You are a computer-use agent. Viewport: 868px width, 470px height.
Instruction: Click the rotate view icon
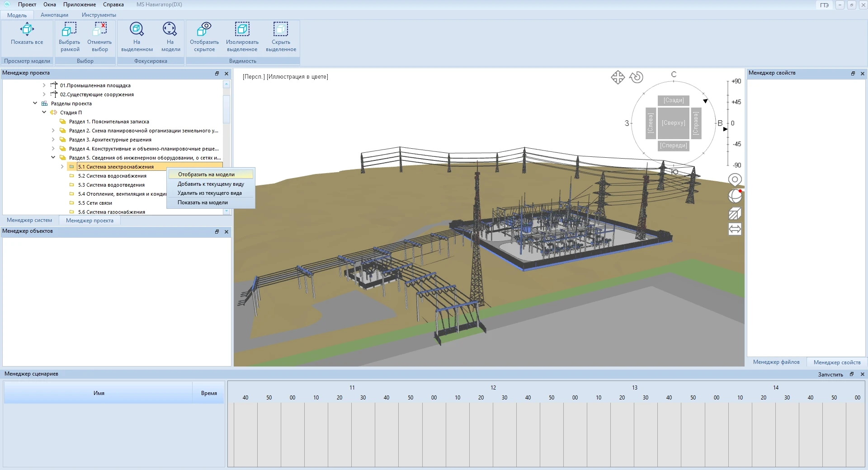click(636, 77)
